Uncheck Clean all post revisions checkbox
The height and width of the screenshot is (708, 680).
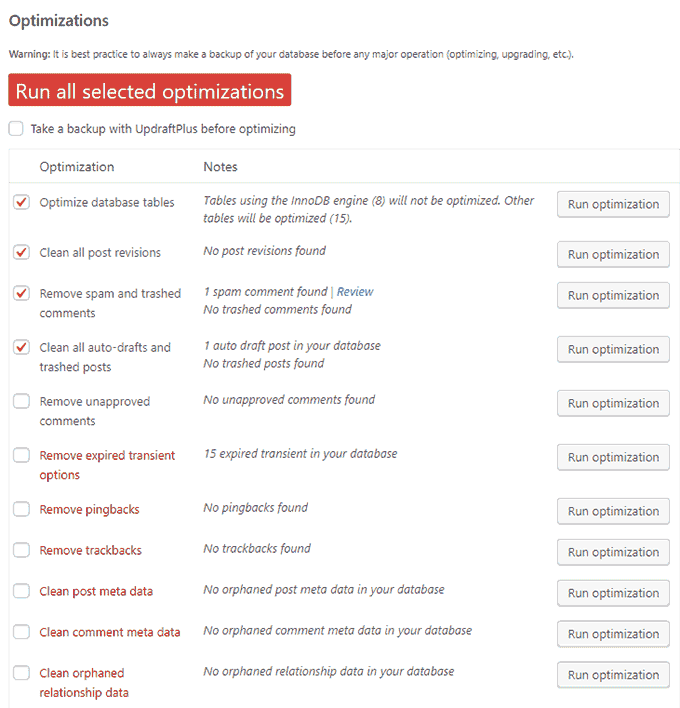pos(21,252)
